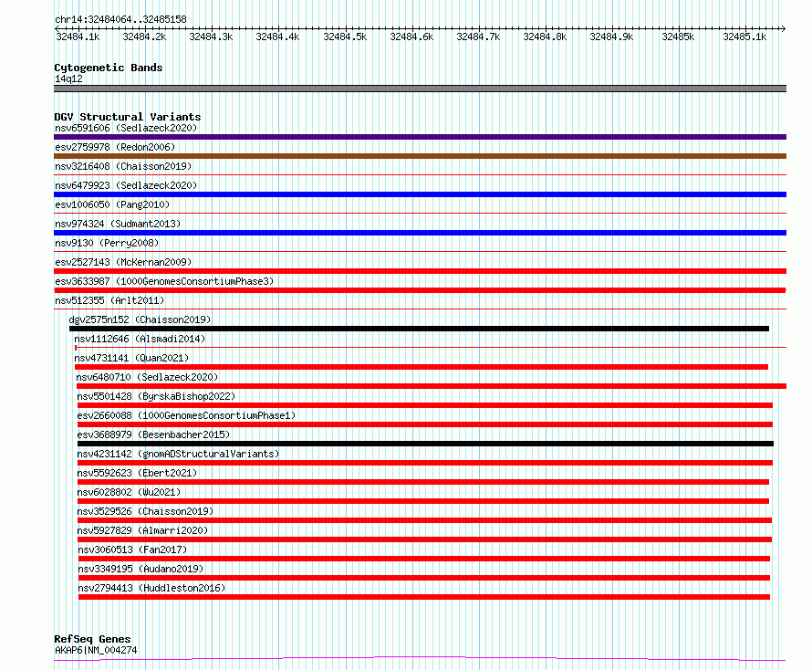Click the red bar for nsv6480710
The height and width of the screenshot is (670, 812).
click(x=432, y=386)
